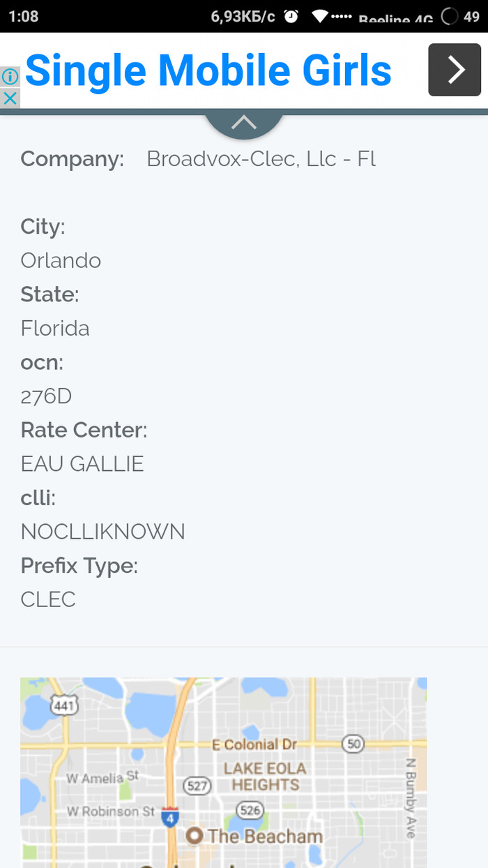Tap the EAU GALLIE rate center value

[x=82, y=463]
